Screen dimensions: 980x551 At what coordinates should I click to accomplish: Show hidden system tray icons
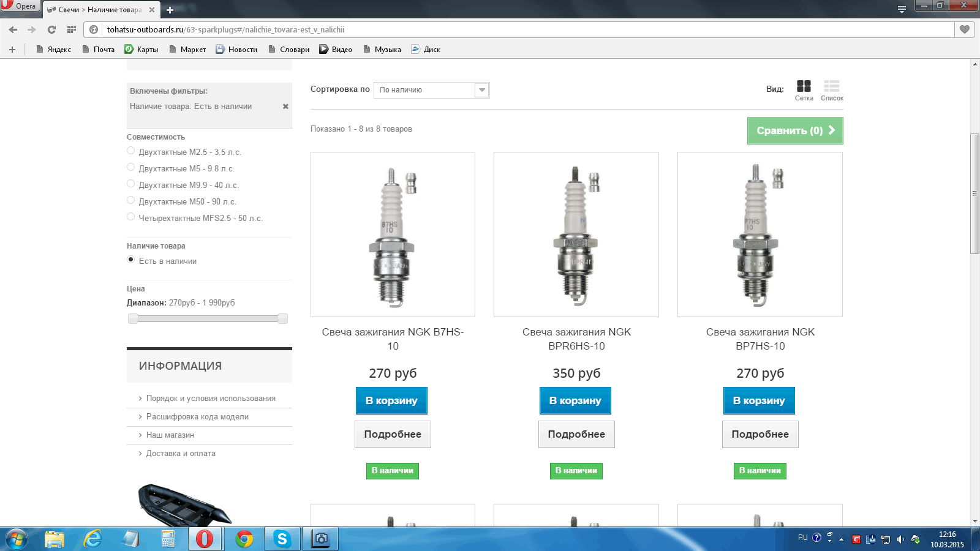coord(842,539)
